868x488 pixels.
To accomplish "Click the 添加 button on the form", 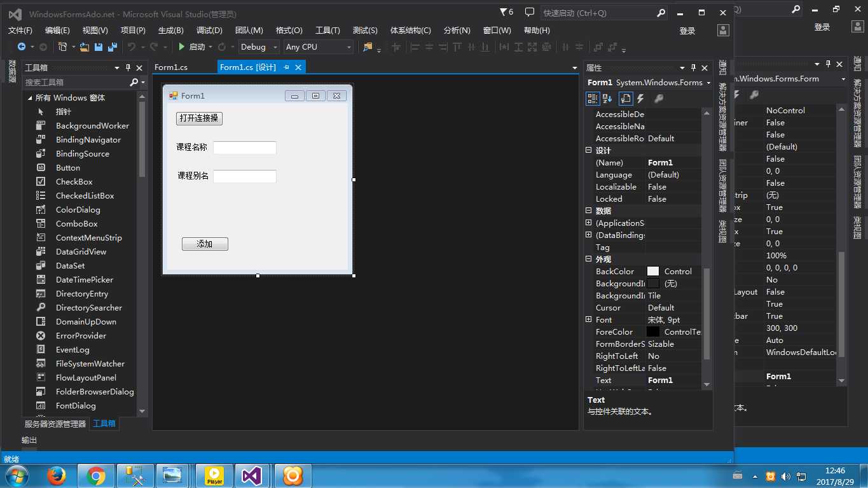I will coord(205,244).
